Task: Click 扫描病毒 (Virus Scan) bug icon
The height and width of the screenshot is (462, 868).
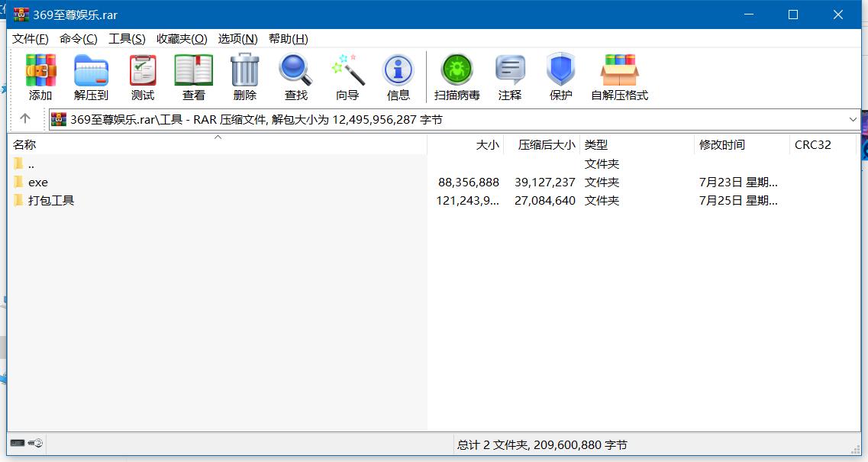Action: tap(457, 77)
